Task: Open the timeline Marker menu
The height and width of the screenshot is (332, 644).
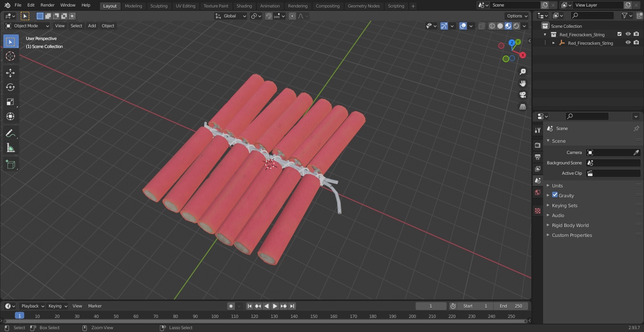Action: point(95,306)
